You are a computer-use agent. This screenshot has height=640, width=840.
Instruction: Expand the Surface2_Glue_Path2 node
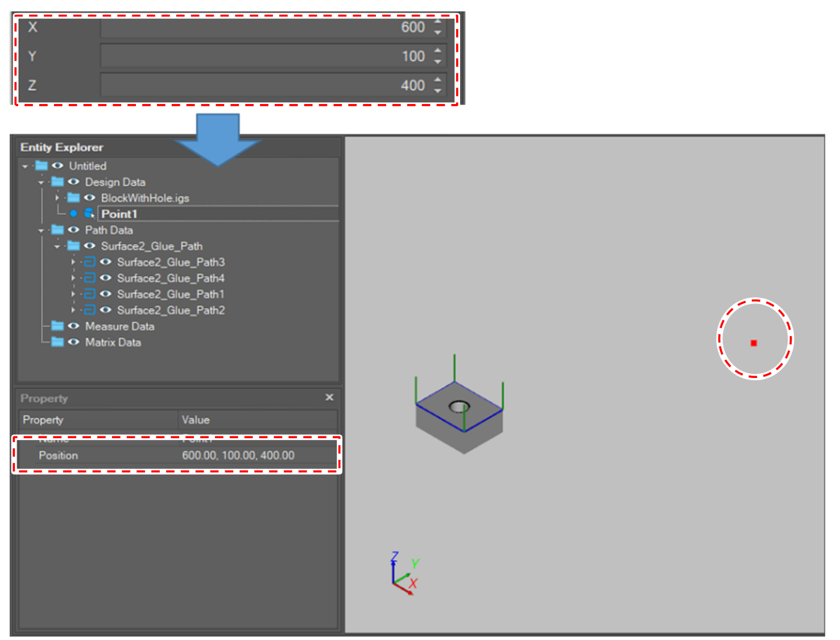(x=73, y=310)
